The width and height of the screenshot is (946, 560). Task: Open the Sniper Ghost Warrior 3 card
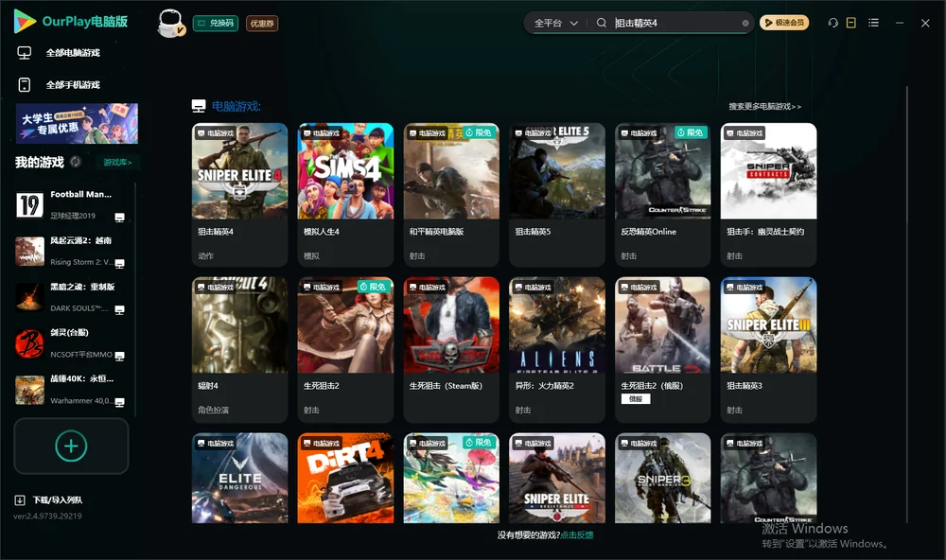point(662,478)
